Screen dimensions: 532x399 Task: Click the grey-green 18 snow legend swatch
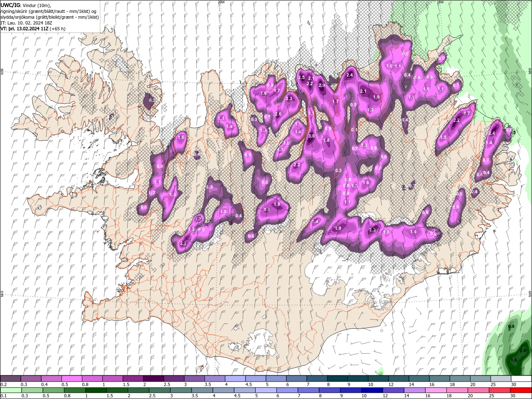click(x=460, y=378)
